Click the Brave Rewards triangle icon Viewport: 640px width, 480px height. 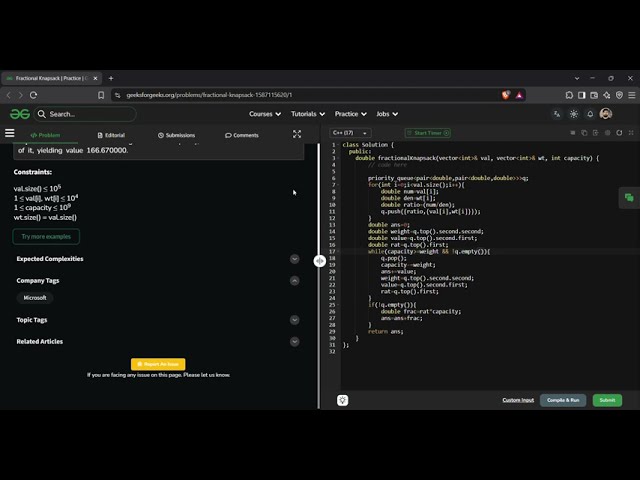pos(519,95)
